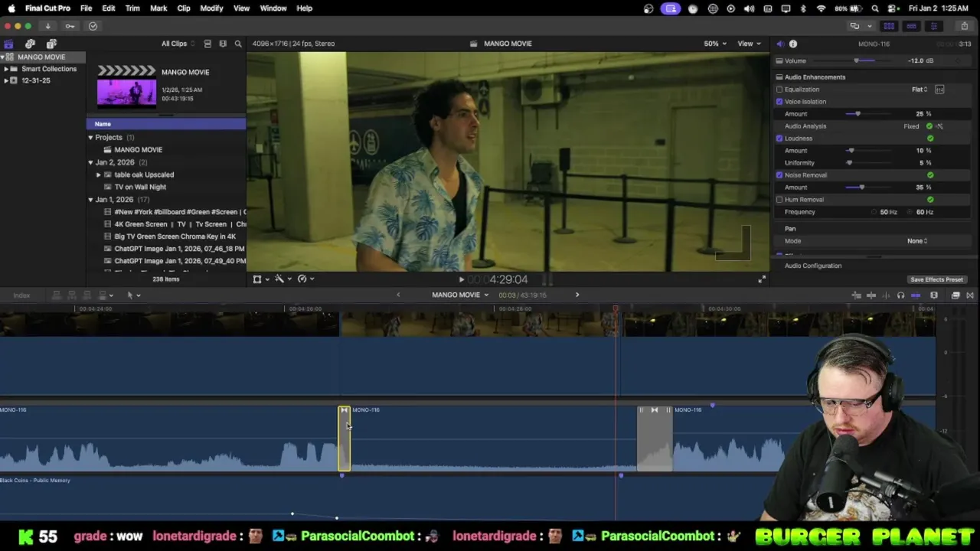Open the File menu
Image resolution: width=980 pixels, height=551 pixels.
click(x=86, y=8)
